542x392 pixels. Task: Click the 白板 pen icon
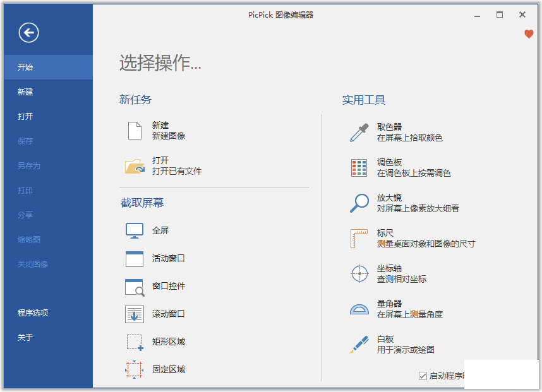(359, 344)
